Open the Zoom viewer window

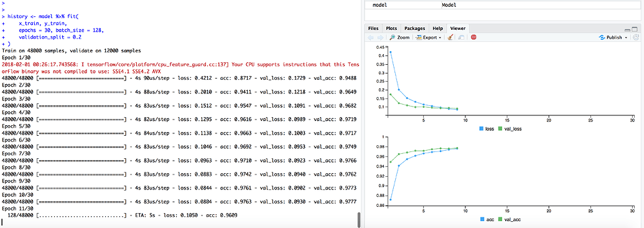tap(399, 37)
